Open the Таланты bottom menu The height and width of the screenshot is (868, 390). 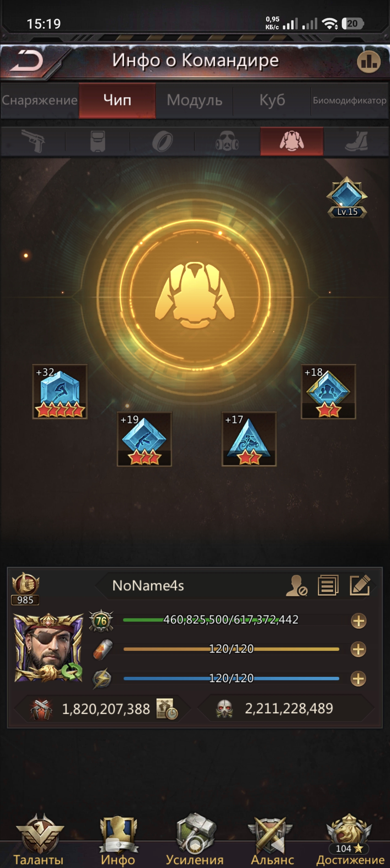pyautogui.click(x=38, y=840)
